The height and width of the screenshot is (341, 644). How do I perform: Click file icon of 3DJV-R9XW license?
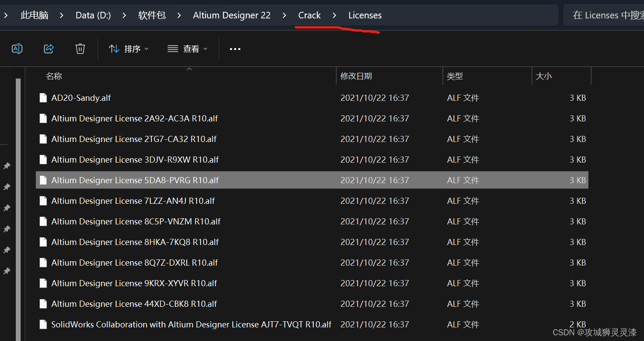[43, 160]
